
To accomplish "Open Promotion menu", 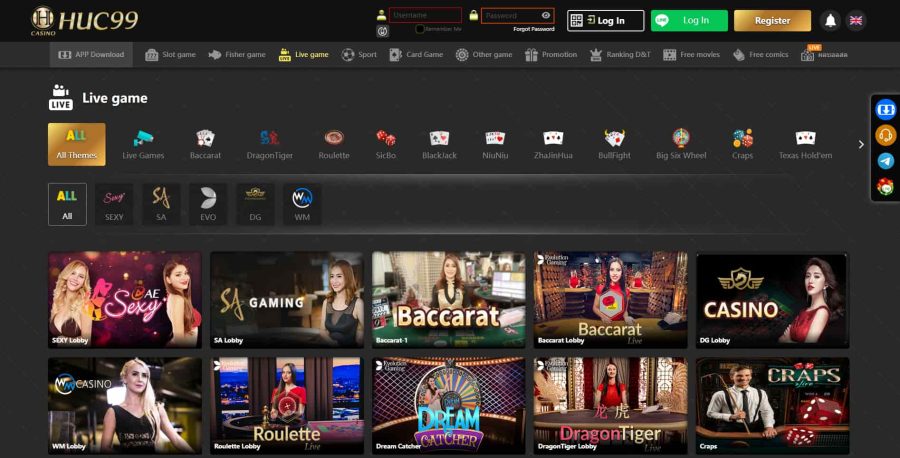I will 551,55.
